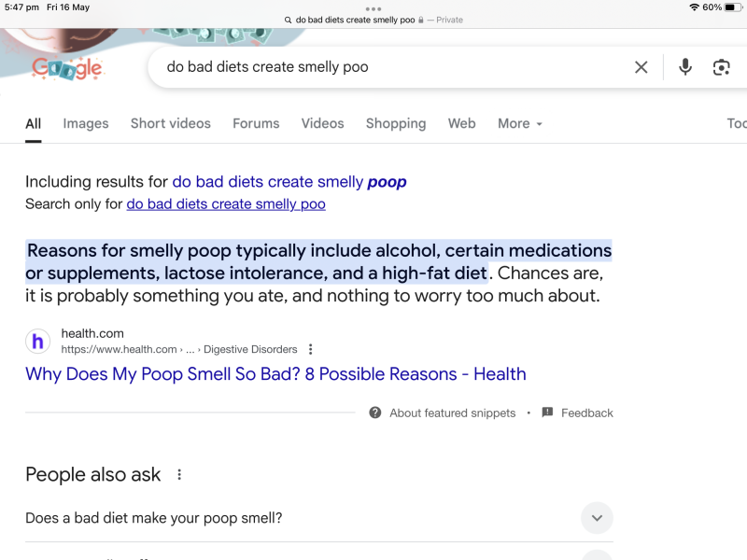Image resolution: width=747 pixels, height=560 pixels.
Task: Click the corrected 'smelly poop' suggestion link
Action: click(289, 181)
